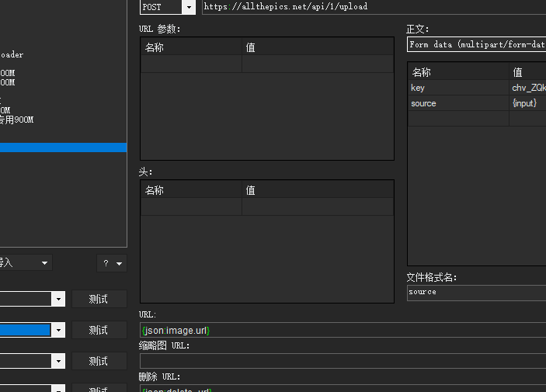Viewport: 546px width, 392px height.
Task: Open the question mark help dropdown
Action: point(111,263)
